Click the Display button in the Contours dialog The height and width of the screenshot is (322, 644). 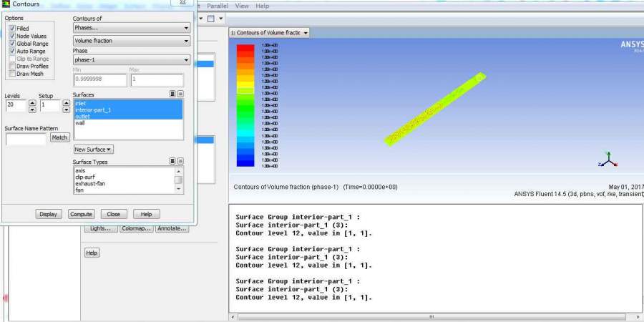[x=49, y=214]
